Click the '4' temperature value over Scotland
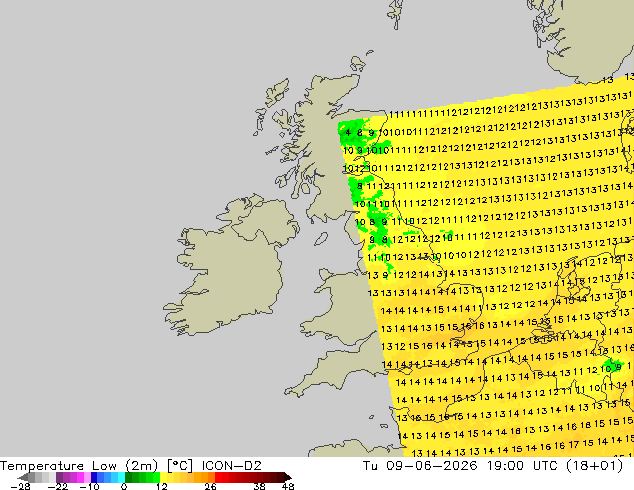The height and width of the screenshot is (490, 634). click(x=348, y=132)
